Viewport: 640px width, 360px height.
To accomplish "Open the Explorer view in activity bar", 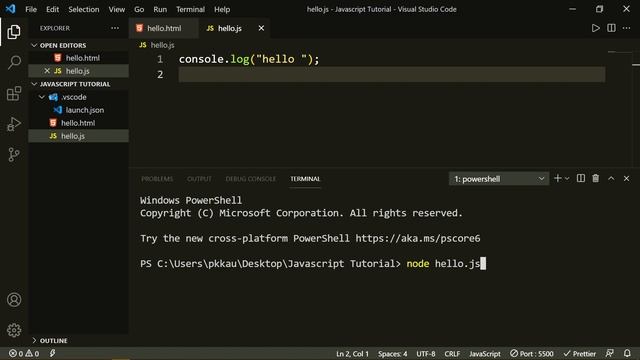I will tap(14, 32).
